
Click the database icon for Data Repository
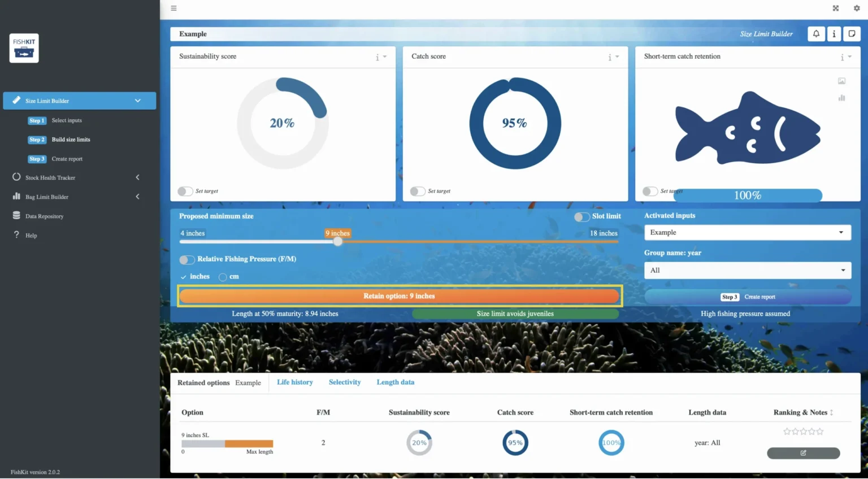(16, 215)
